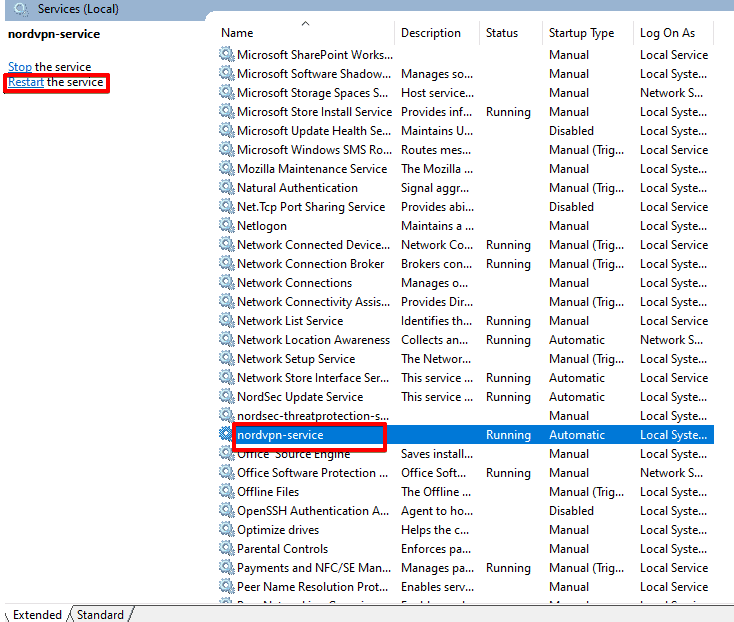
Task: Select the OpenSSH Authentication Agent service
Action: point(313,511)
